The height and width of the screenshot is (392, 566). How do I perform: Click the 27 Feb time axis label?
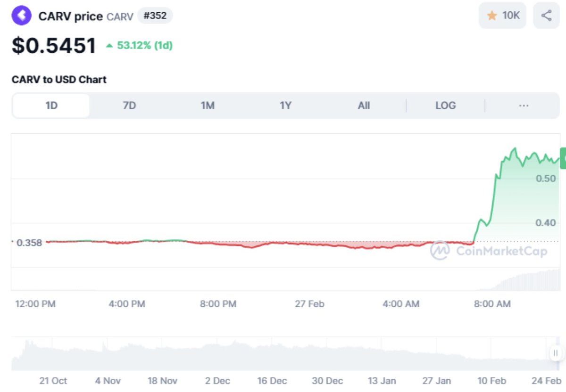[310, 304]
